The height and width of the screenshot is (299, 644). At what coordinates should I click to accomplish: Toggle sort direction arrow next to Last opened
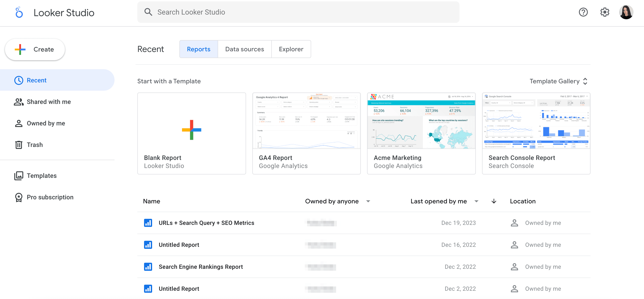(x=494, y=201)
